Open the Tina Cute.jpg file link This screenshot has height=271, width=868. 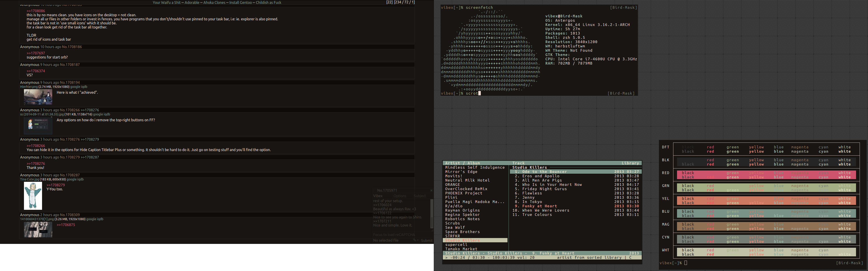[29, 180]
